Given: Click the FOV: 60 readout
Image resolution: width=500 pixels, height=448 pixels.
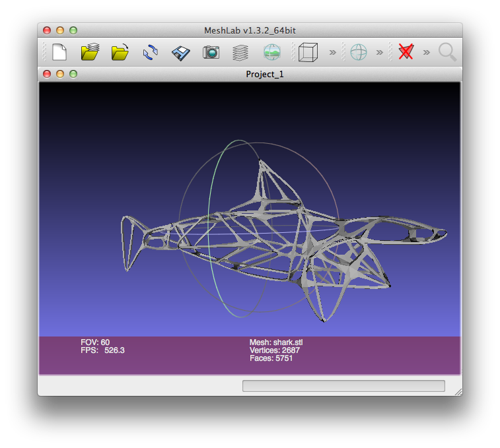Looking at the screenshot, I should [x=95, y=342].
